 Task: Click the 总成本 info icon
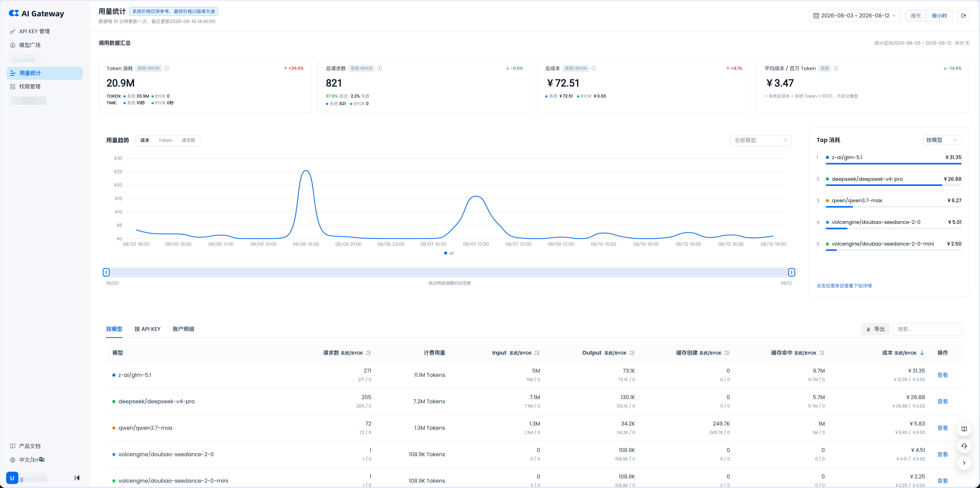594,68
